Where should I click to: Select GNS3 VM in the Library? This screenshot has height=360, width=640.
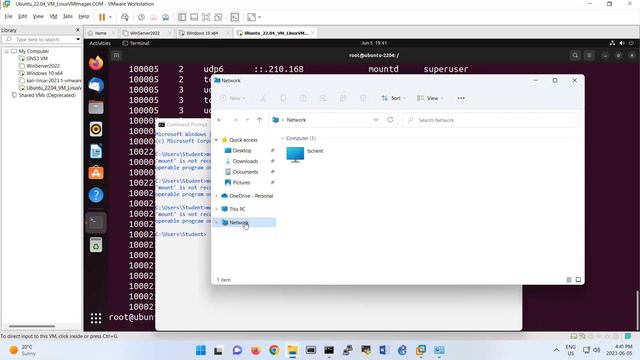point(37,59)
